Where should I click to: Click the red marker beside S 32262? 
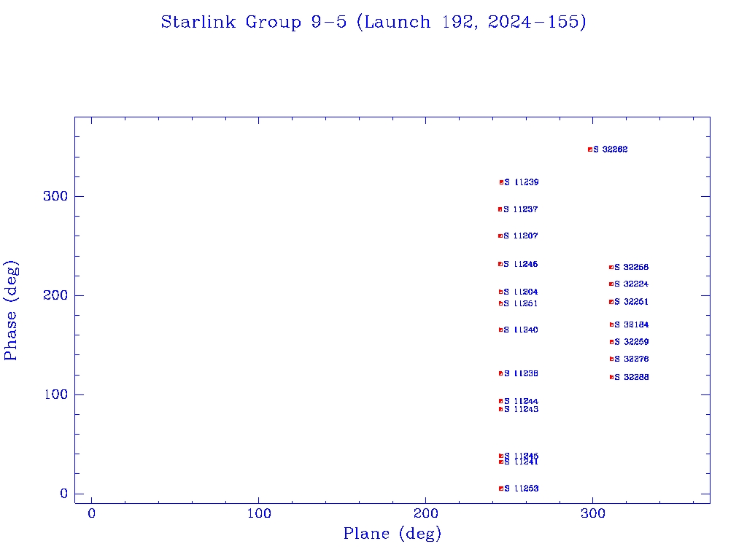point(589,149)
